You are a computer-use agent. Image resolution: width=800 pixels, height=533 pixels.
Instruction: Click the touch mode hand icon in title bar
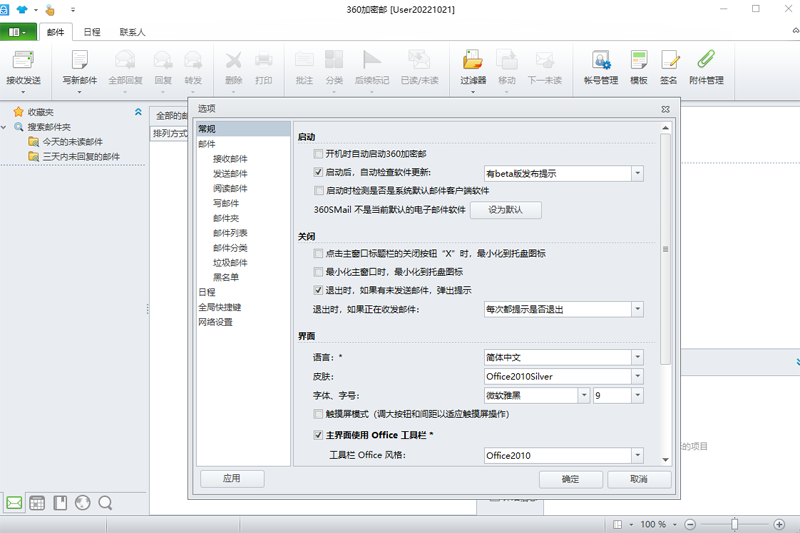50,10
